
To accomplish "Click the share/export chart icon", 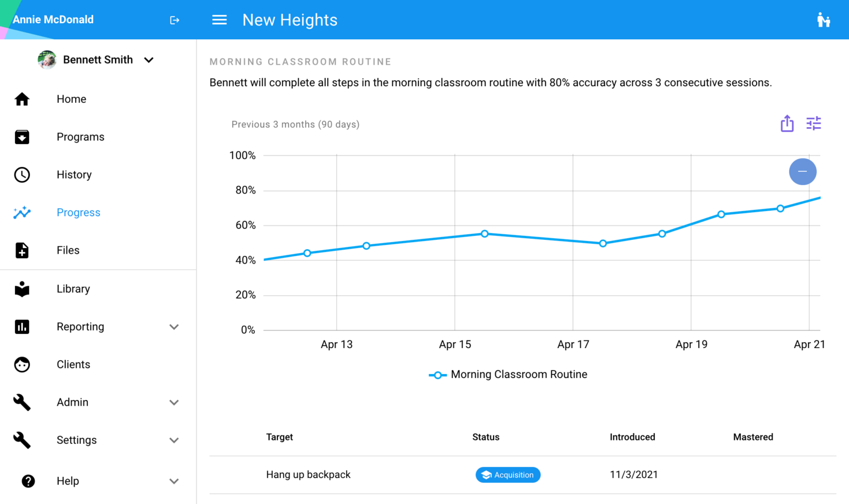I will [x=787, y=123].
